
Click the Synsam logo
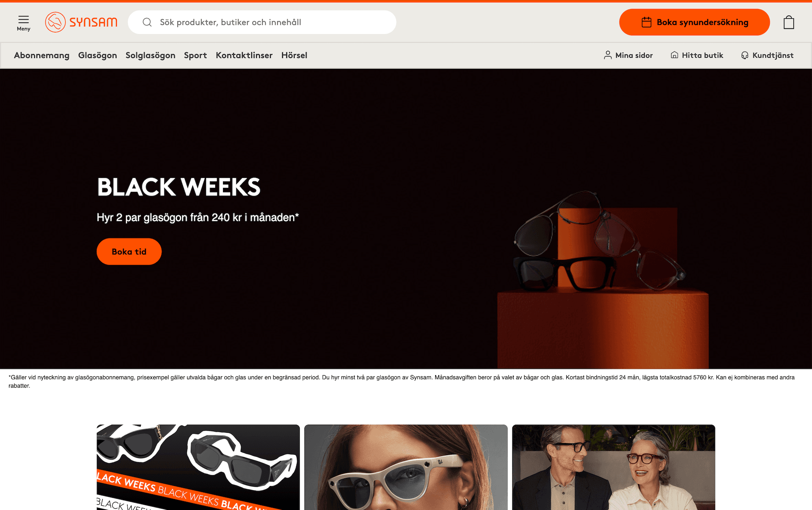point(81,22)
